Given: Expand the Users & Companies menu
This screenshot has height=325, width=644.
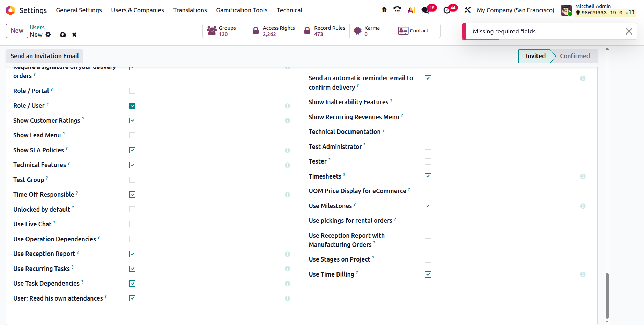Looking at the screenshot, I should 138,10.
